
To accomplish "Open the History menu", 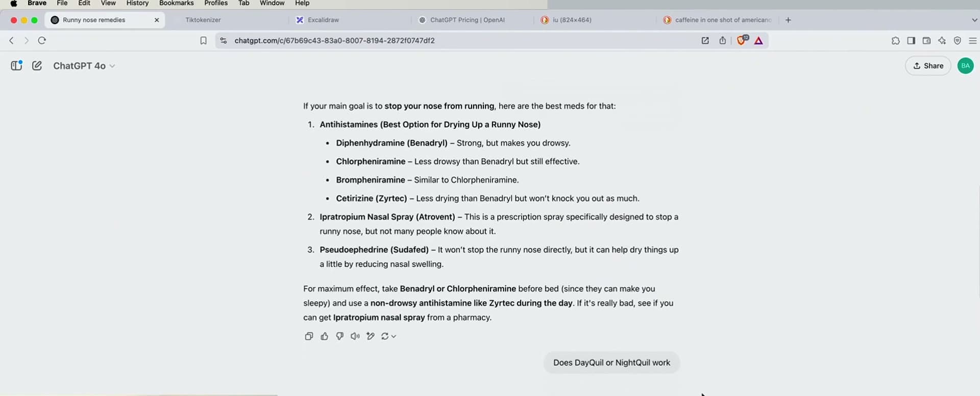I will pos(137,3).
